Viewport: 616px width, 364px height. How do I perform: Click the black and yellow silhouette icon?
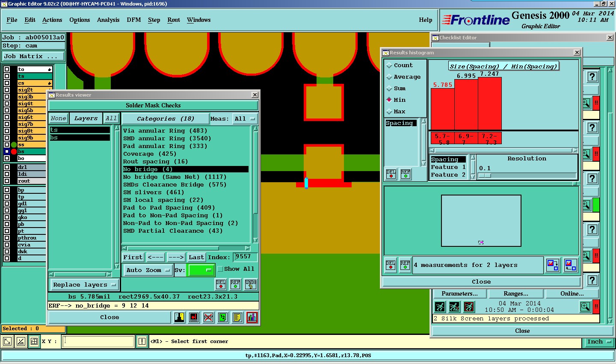pos(179,317)
